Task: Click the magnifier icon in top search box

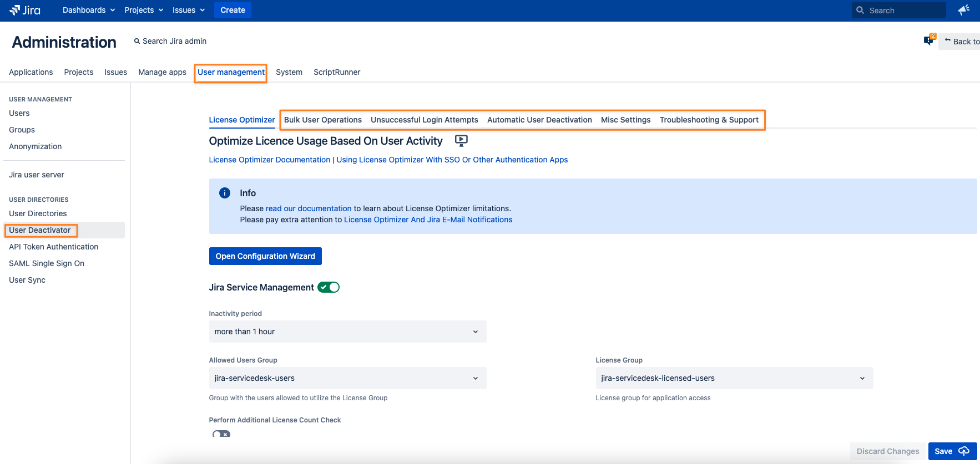Action: [x=860, y=10]
